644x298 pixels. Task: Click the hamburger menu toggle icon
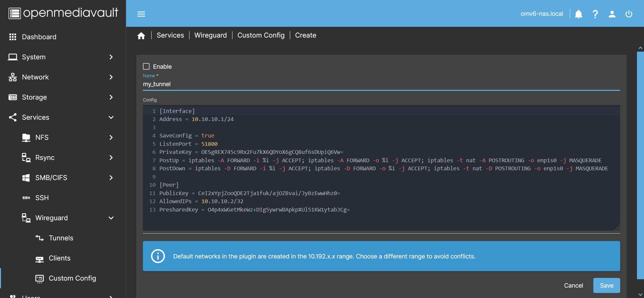(x=141, y=14)
